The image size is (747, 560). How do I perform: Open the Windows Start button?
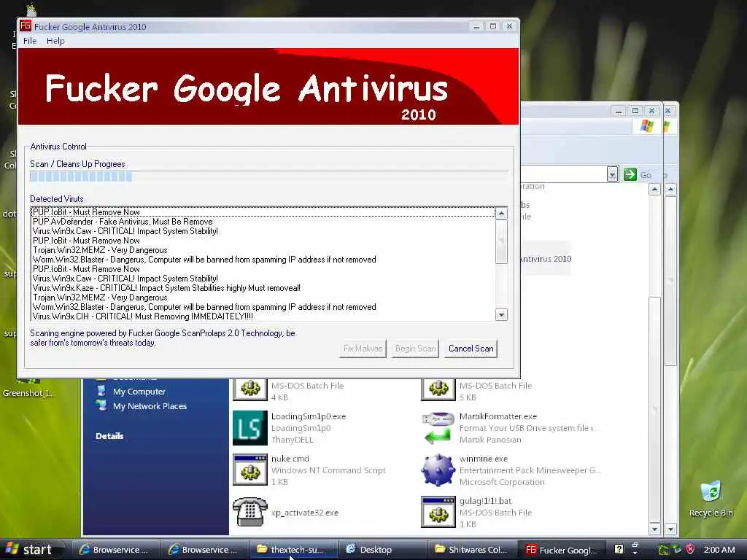click(31, 550)
